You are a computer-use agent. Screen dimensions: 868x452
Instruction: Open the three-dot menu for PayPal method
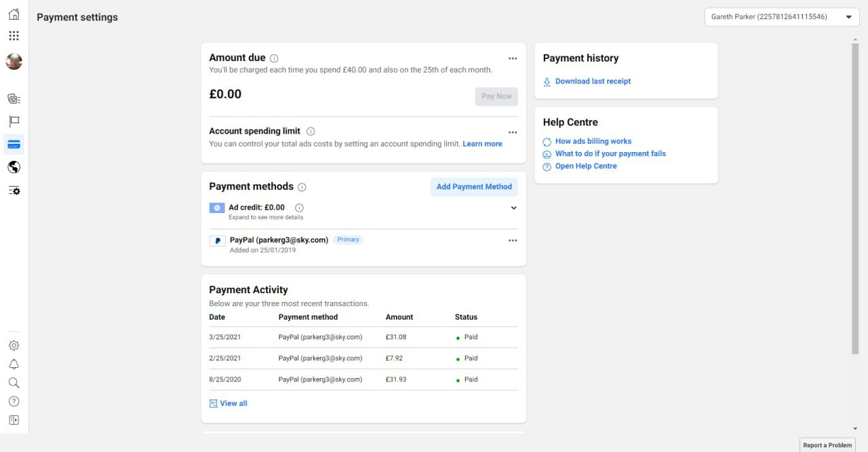coord(513,240)
